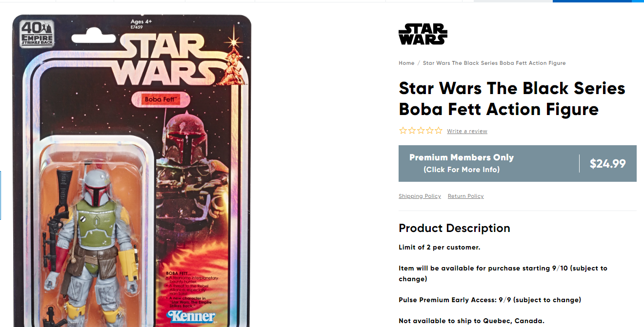
Task: Click the Product Description heading
Action: (454, 228)
